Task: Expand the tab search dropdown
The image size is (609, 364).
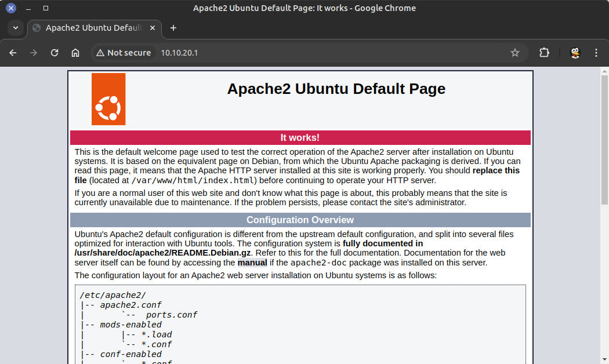Action: coord(16,28)
